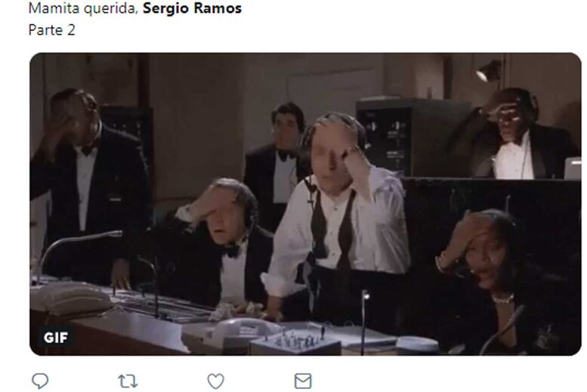Image resolution: width=587 pixels, height=392 pixels.
Task: Click the GIF badge on the media
Action: [x=55, y=338]
